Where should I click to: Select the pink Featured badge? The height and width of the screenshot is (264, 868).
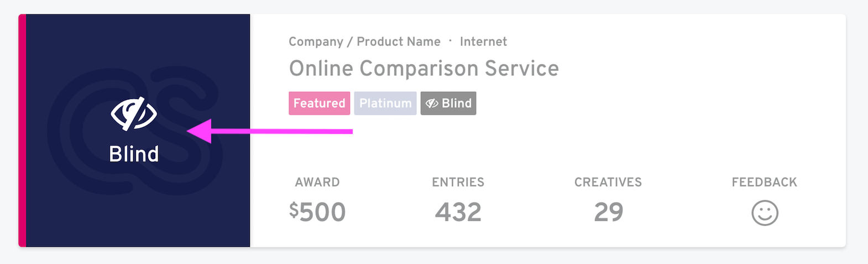[319, 103]
